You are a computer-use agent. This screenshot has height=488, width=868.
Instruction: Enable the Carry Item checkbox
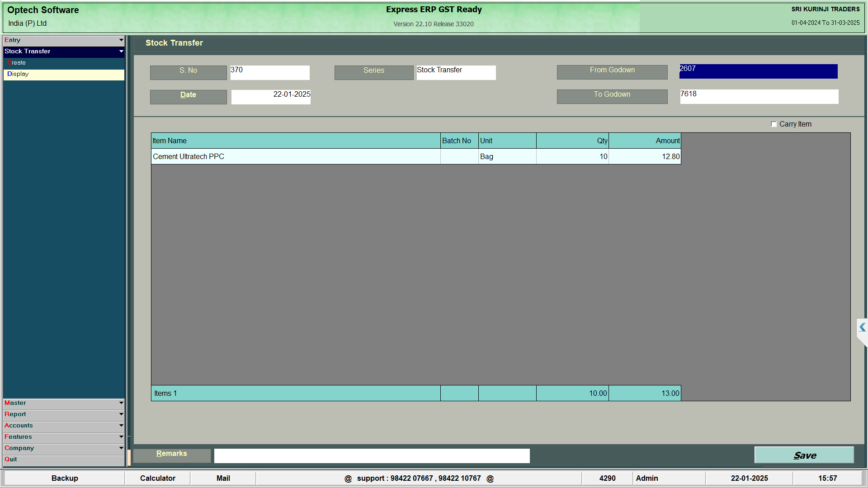coord(774,124)
